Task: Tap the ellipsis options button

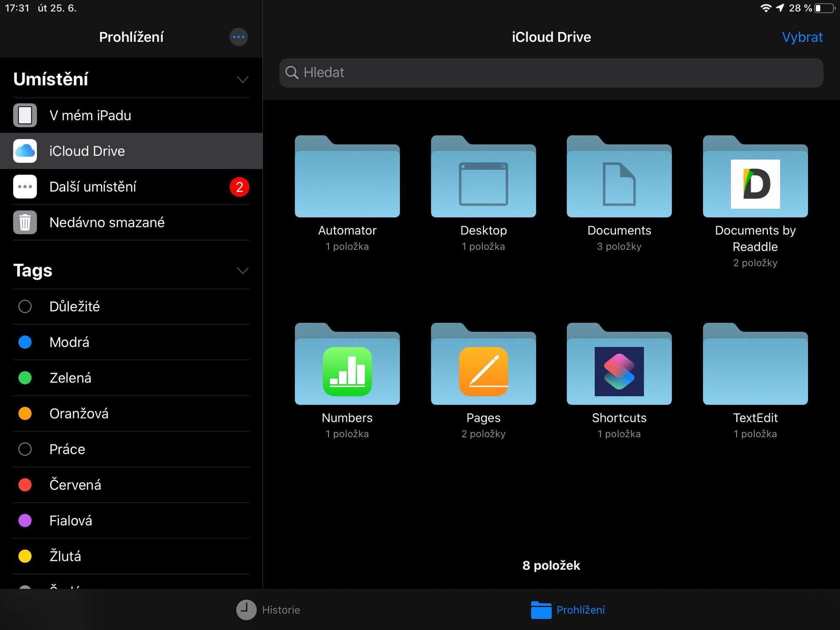Action: tap(238, 37)
